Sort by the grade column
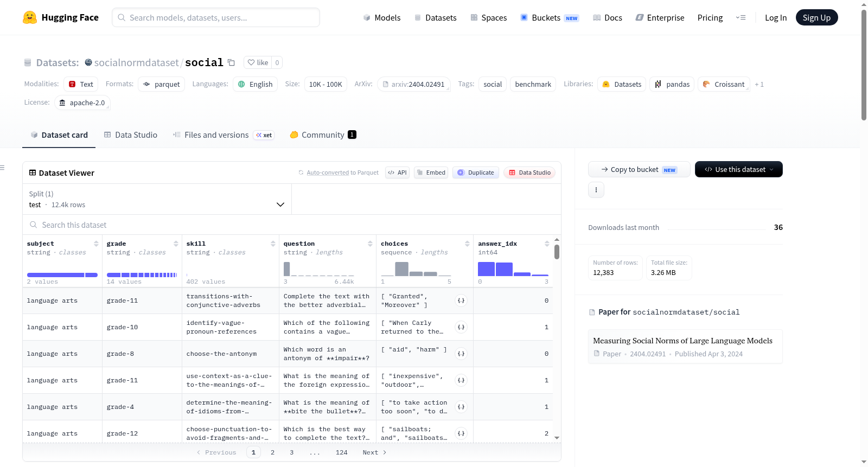 [176, 244]
